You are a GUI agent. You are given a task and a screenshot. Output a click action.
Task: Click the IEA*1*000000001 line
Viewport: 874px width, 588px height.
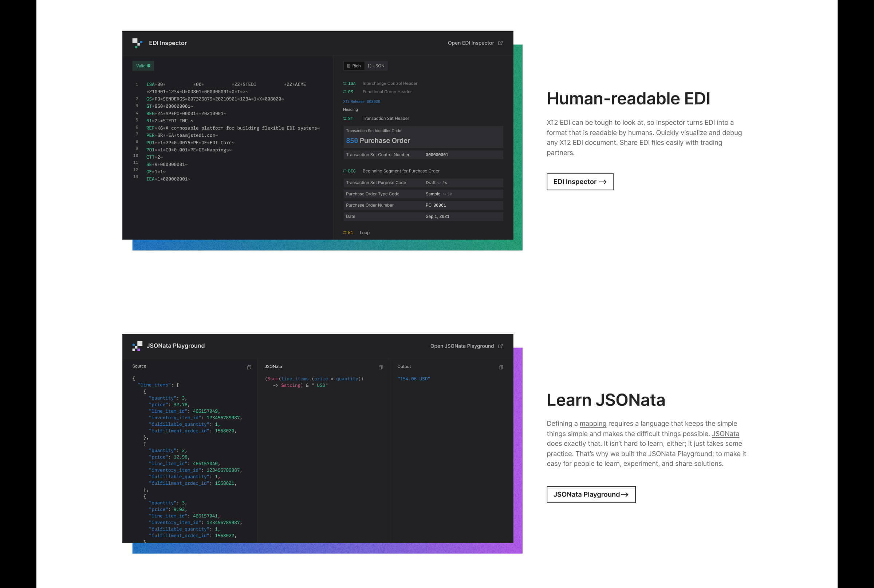[x=168, y=179]
